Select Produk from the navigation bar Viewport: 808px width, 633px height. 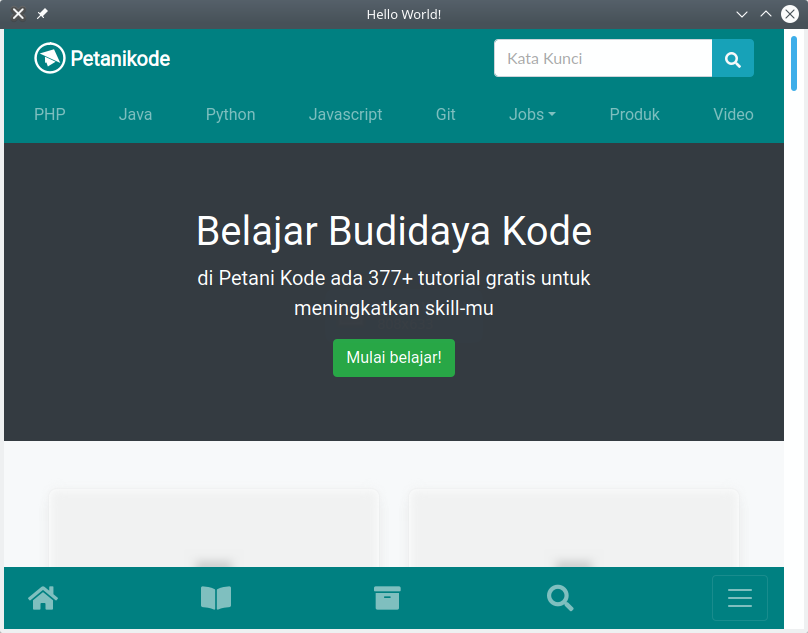634,114
